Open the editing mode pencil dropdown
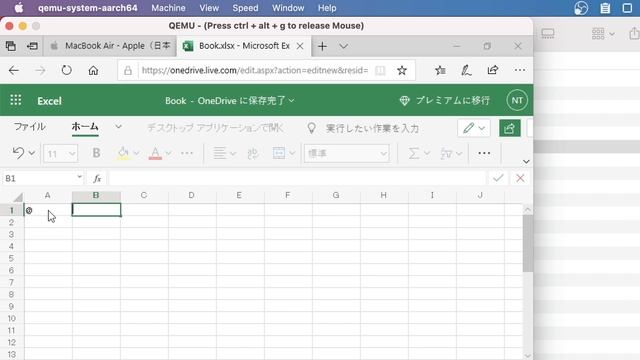640x360 pixels. (473, 128)
